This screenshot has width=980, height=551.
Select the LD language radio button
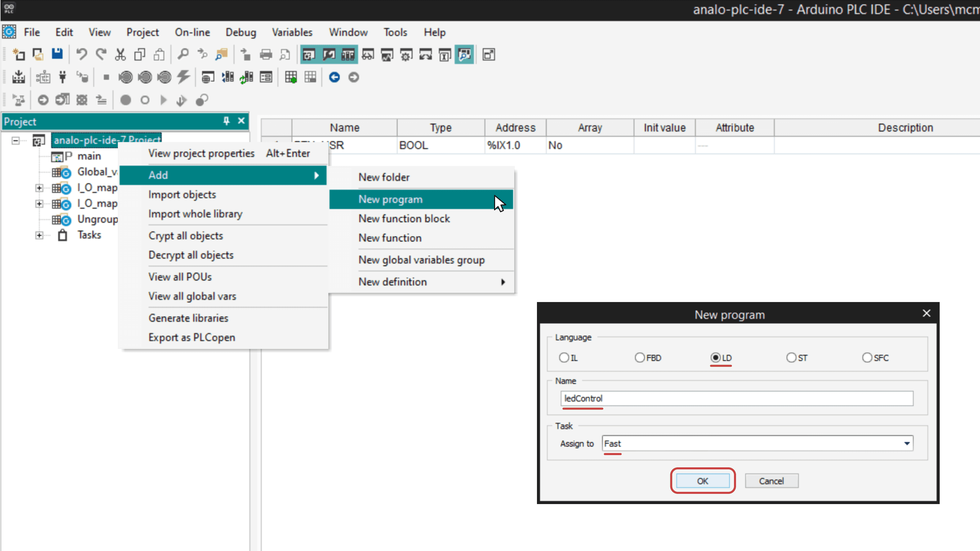click(x=716, y=357)
